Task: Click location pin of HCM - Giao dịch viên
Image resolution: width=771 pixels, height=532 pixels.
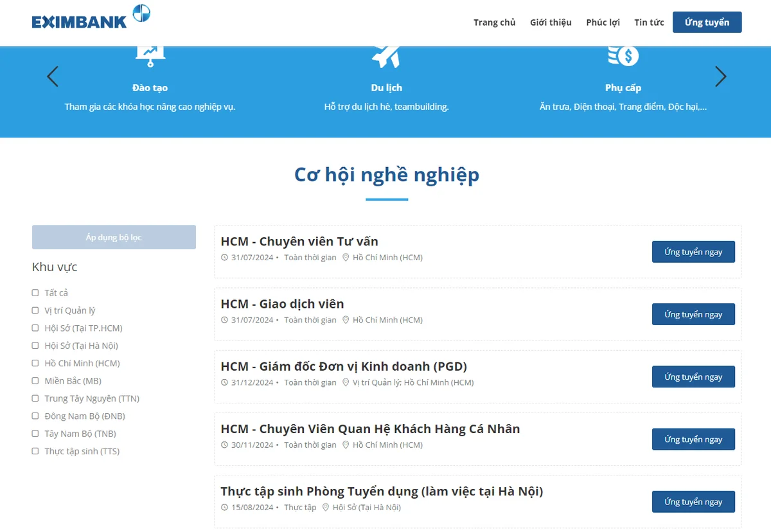Action: click(346, 320)
